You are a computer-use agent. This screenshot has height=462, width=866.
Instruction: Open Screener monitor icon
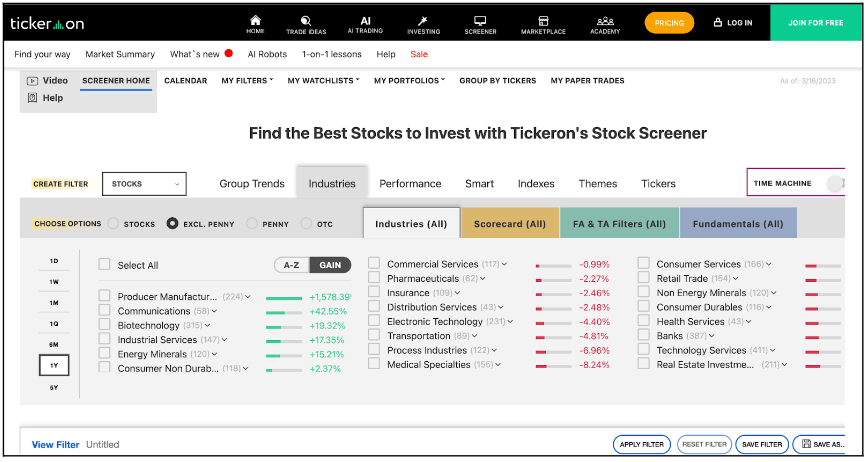click(x=480, y=21)
